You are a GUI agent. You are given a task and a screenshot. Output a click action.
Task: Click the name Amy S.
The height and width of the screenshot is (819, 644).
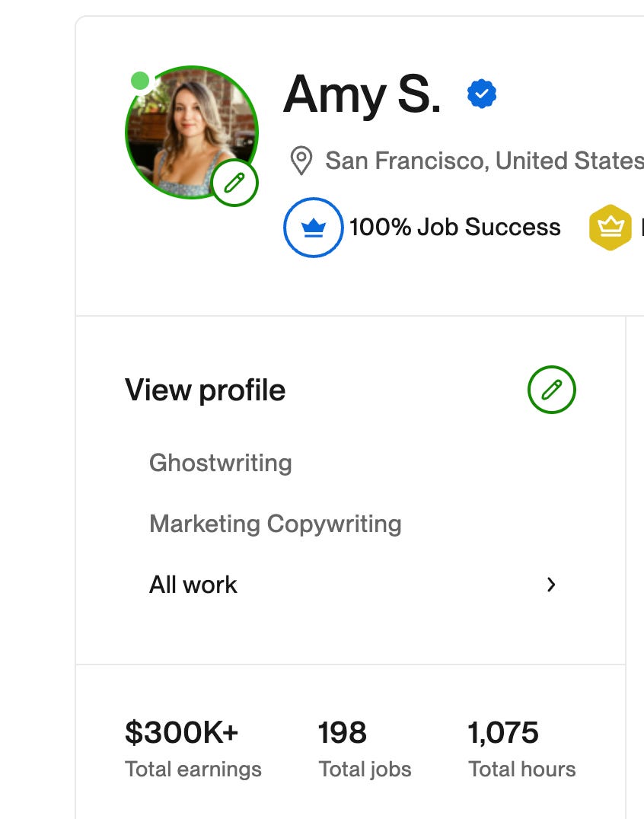[x=362, y=94]
